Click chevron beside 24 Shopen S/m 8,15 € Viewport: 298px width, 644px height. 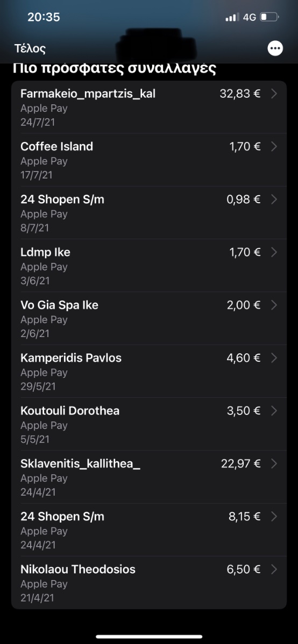click(274, 517)
